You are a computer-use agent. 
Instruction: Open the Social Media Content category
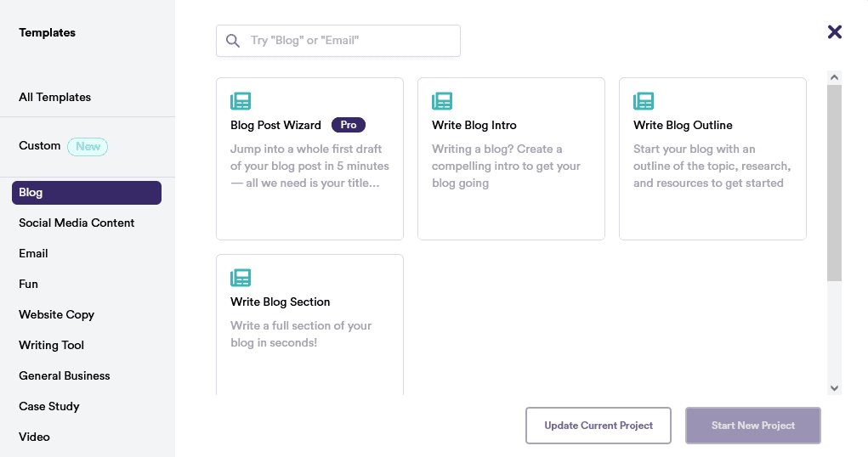coord(77,223)
